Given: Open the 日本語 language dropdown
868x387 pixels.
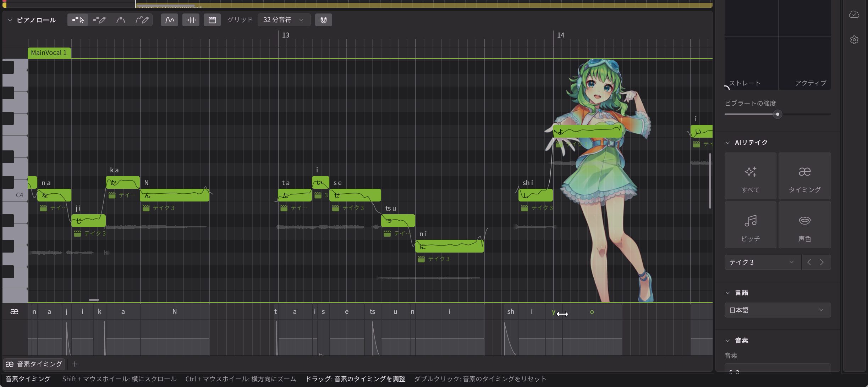Looking at the screenshot, I should (778, 310).
